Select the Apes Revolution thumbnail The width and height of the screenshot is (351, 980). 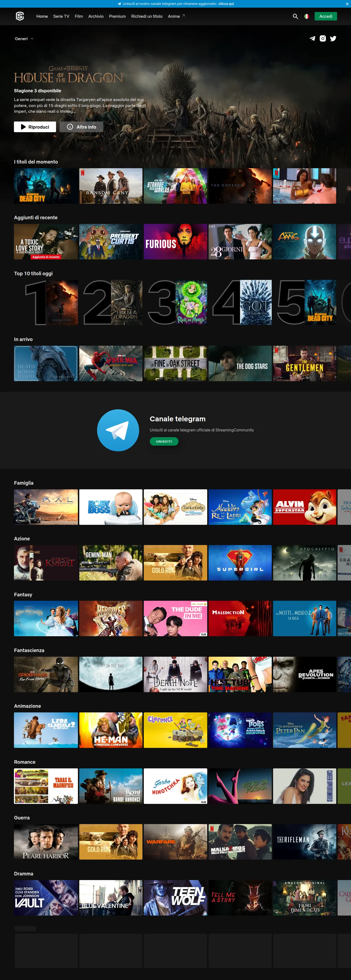tap(305, 674)
